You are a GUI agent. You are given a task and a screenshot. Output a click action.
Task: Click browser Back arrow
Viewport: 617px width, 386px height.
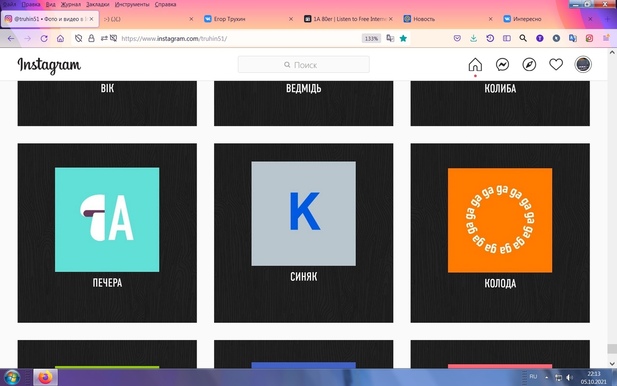[11, 39]
